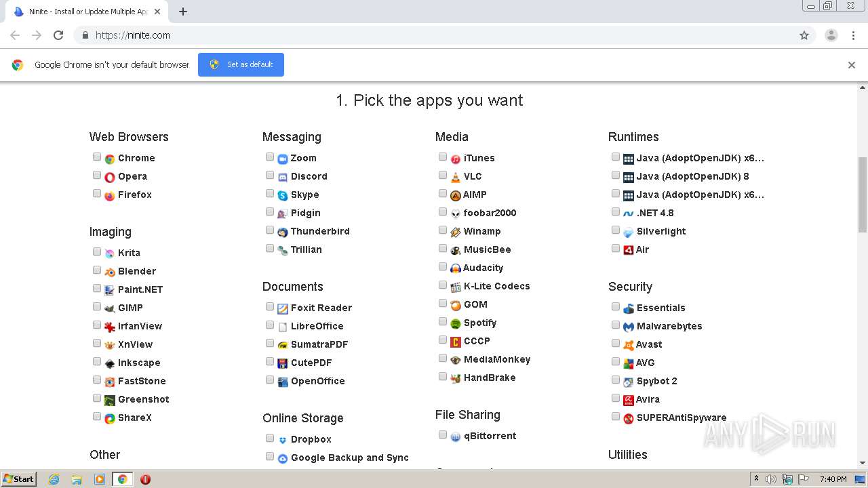
Task: Click the Opera app icon
Action: 110,177
